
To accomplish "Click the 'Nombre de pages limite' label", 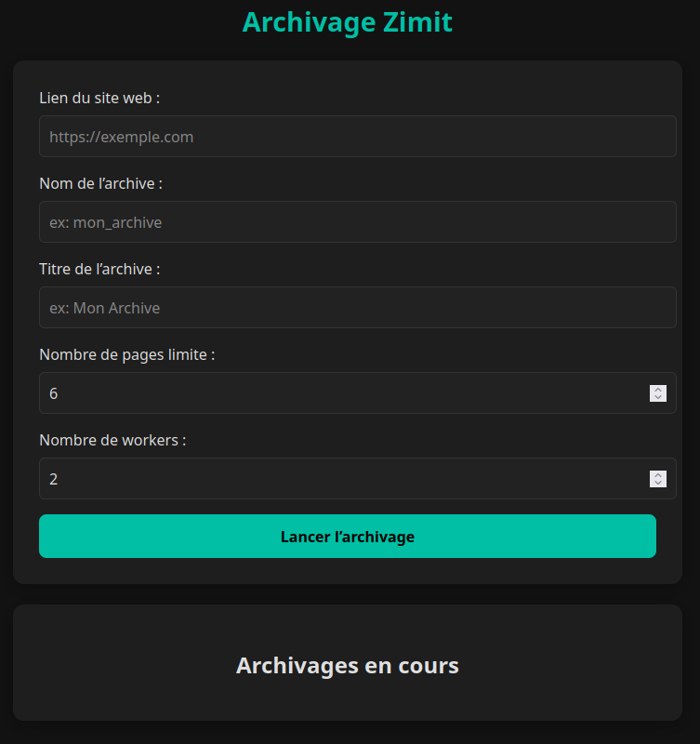I will pyautogui.click(x=127, y=355).
